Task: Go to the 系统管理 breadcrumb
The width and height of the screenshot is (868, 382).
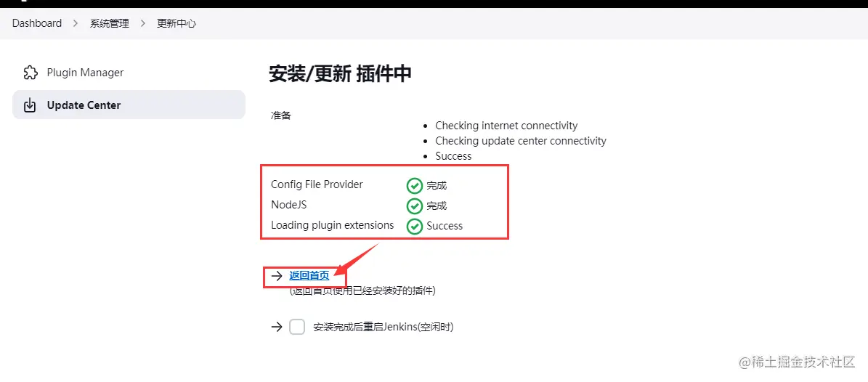Action: point(110,23)
